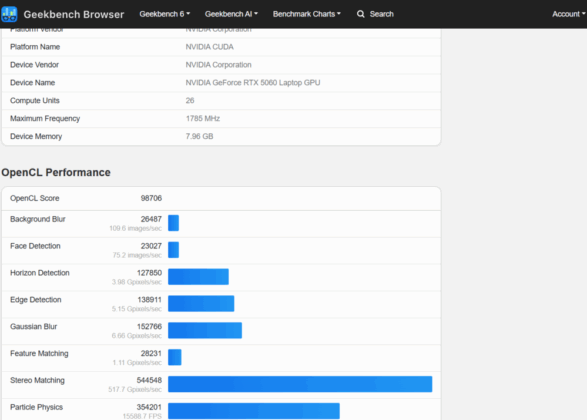The height and width of the screenshot is (420, 587).
Task: Select Feature Matching score 28231
Action: (151, 354)
